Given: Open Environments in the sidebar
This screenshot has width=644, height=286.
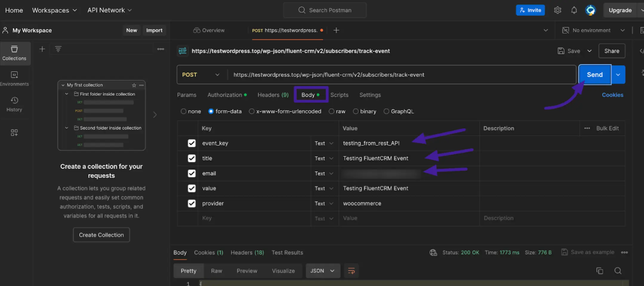Looking at the screenshot, I should (x=14, y=79).
